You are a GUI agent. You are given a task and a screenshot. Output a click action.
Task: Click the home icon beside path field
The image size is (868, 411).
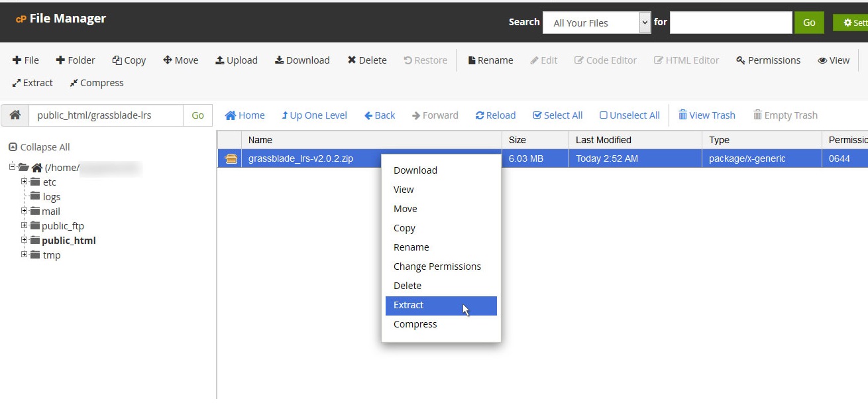15,115
